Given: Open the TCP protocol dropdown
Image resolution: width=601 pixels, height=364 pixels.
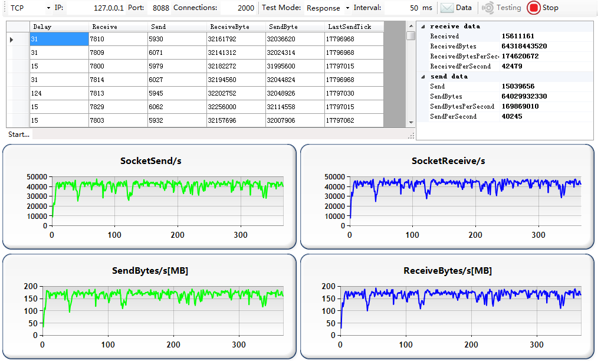Looking at the screenshot, I should click(48, 8).
